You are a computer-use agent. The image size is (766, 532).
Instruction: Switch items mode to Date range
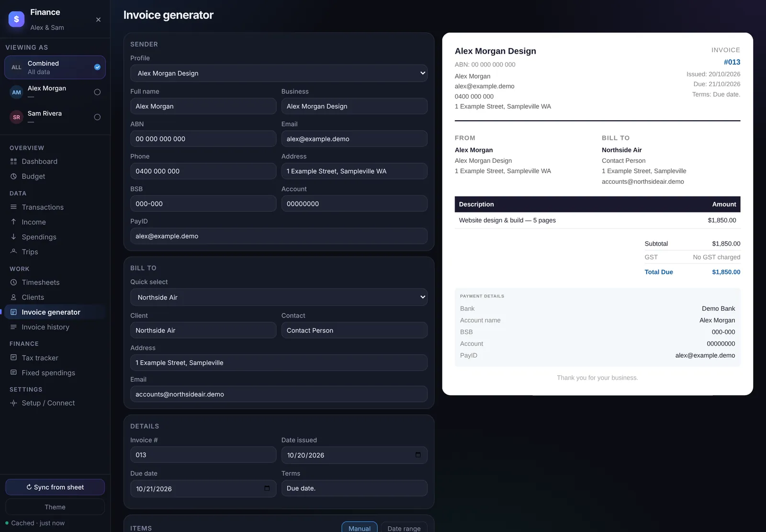click(404, 528)
